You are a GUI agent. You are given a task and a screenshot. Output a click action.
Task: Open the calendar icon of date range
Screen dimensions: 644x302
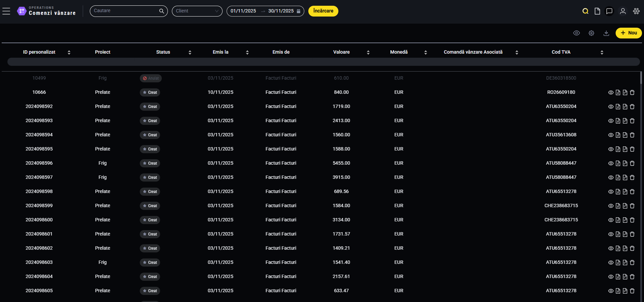click(x=299, y=11)
